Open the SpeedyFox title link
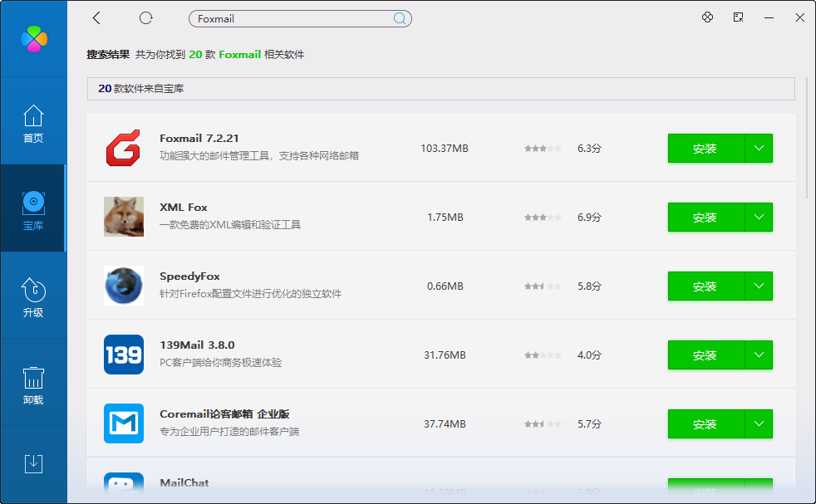 (189, 276)
